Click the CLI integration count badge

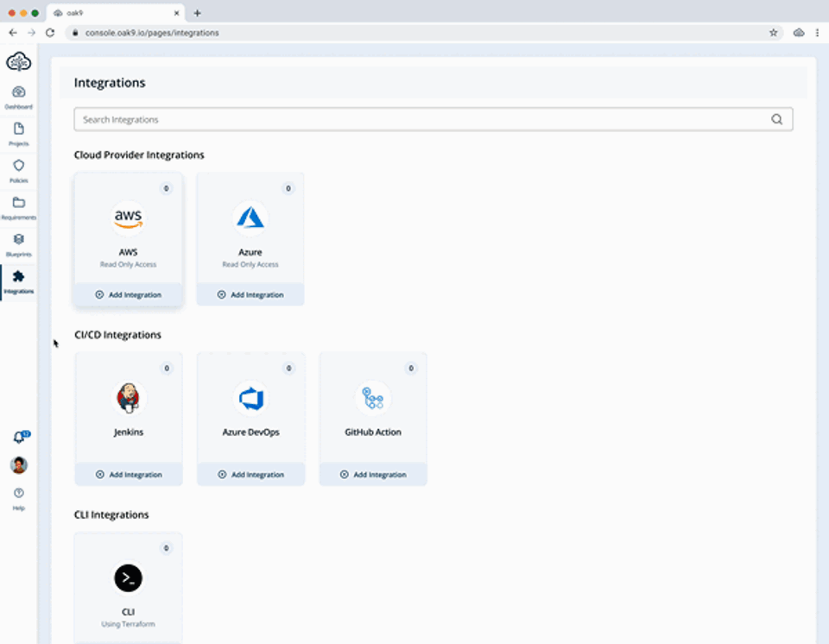tap(166, 548)
